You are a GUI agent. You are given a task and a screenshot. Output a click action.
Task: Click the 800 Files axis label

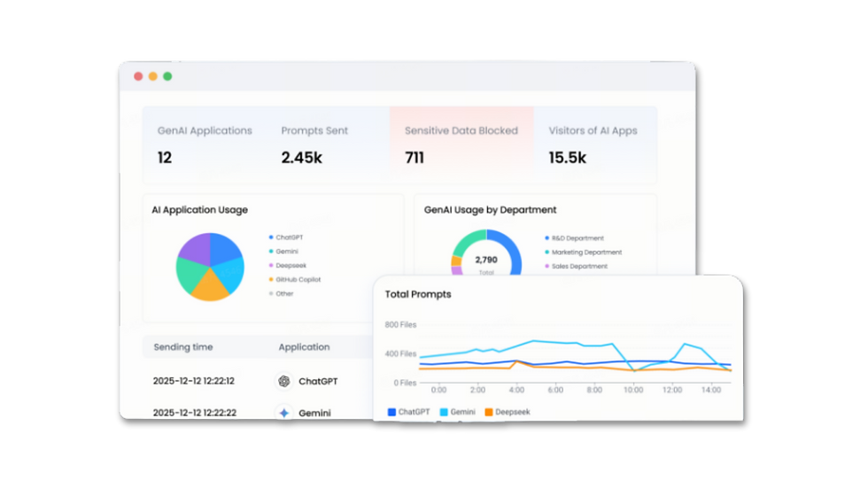(x=400, y=325)
